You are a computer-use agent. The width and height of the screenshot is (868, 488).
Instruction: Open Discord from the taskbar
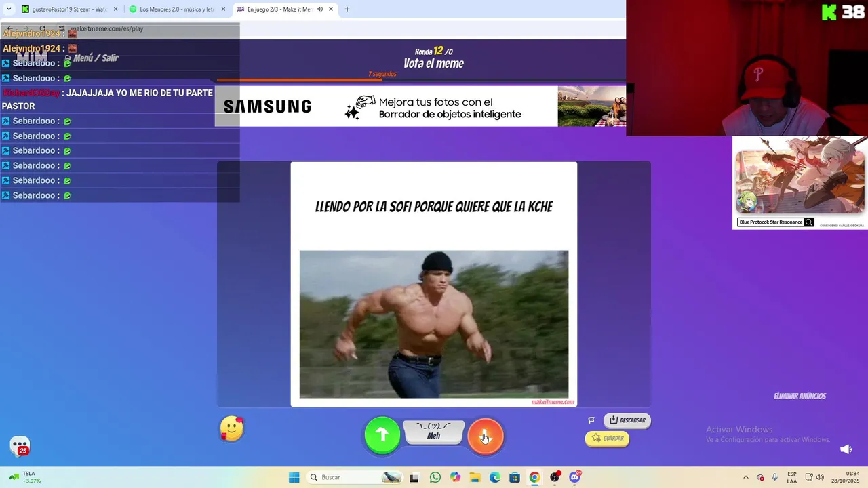[575, 477]
